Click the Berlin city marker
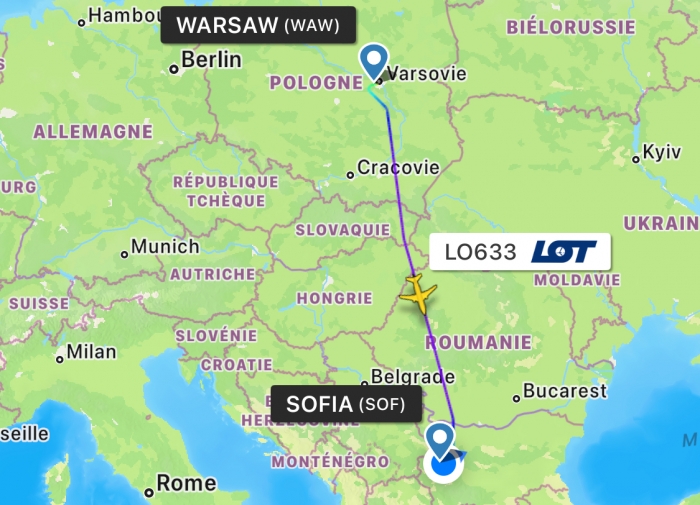The image size is (700, 505). [174, 69]
